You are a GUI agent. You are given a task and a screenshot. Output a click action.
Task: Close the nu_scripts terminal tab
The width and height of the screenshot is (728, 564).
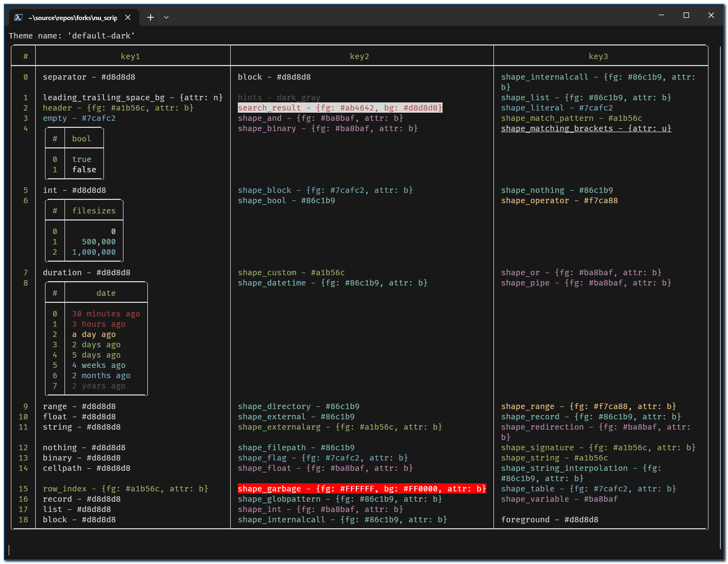tap(128, 17)
